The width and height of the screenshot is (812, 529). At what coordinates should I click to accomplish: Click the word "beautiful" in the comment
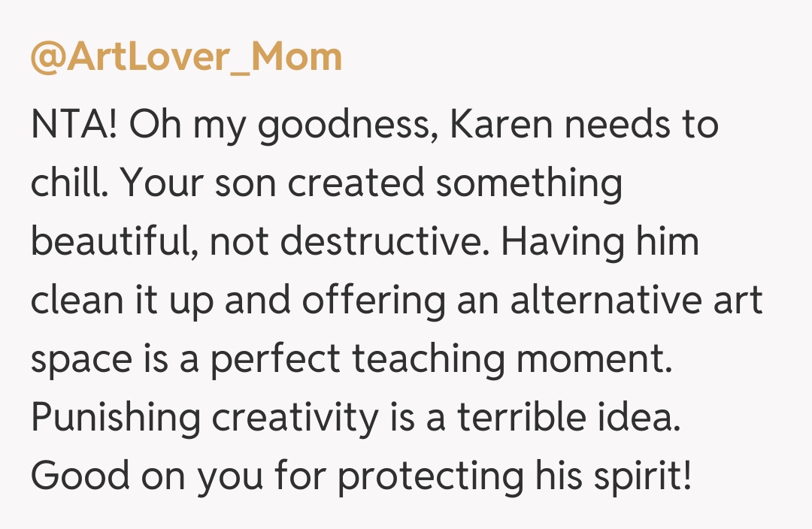click(x=111, y=243)
